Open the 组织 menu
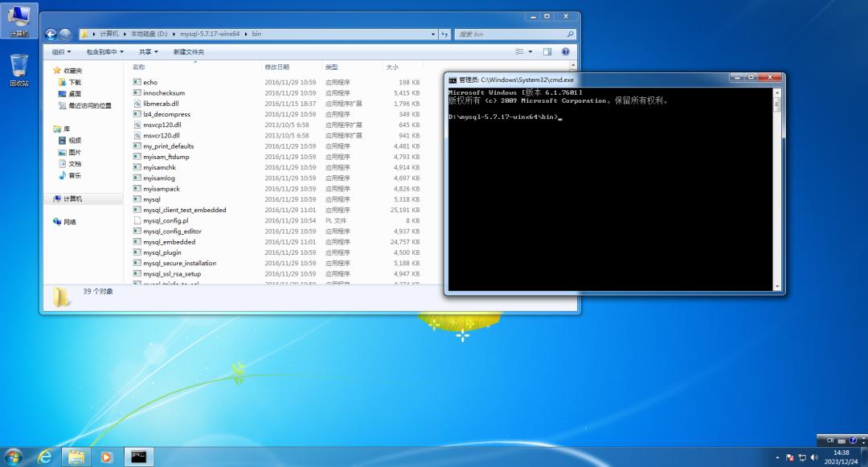 (61, 52)
